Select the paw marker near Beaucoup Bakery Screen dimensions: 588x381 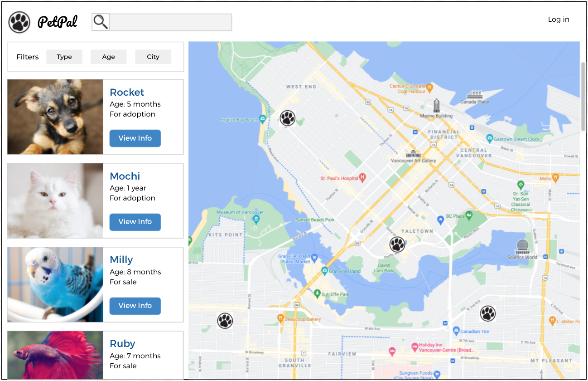click(x=225, y=321)
